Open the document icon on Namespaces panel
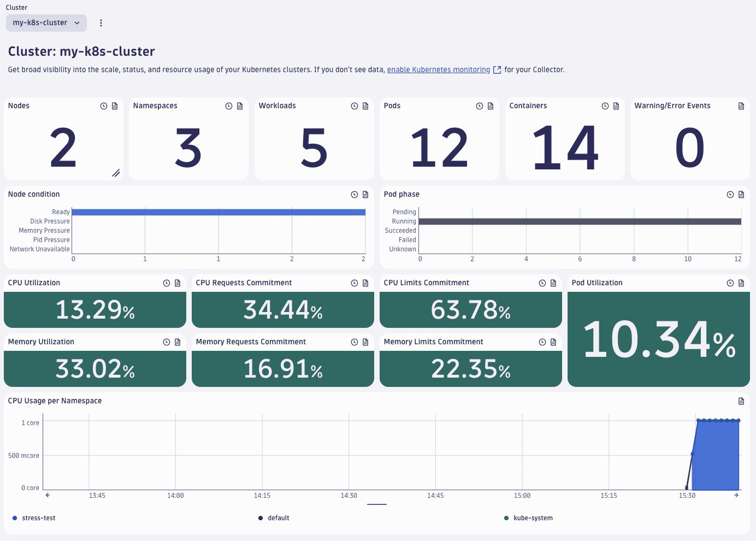Image resolution: width=756 pixels, height=541 pixels. pos(240,106)
